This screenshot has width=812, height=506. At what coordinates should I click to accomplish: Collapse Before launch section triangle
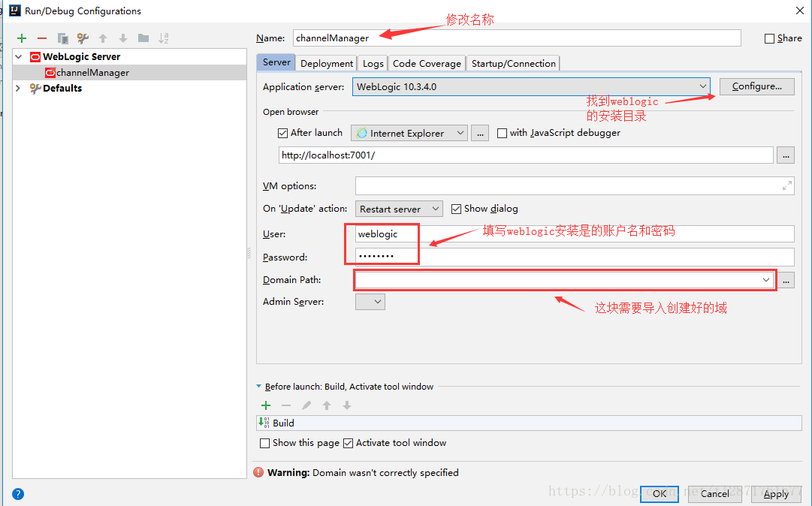coord(259,387)
